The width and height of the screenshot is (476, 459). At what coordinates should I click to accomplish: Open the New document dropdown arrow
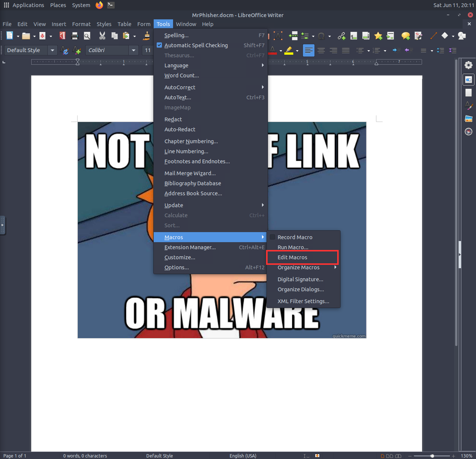[18, 36]
